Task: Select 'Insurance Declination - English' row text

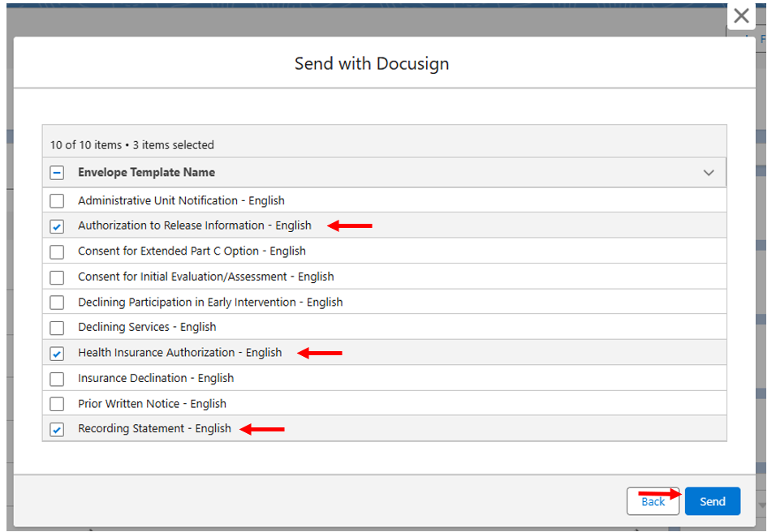Action: (156, 378)
